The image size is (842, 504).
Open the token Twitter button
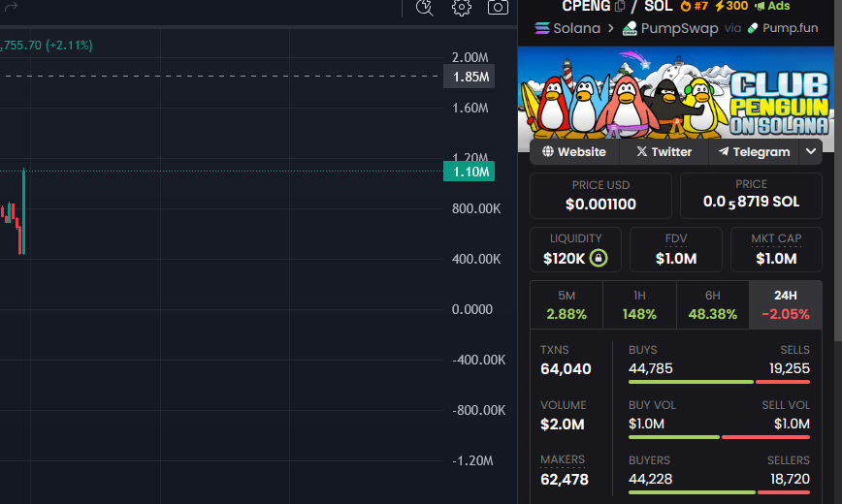[x=664, y=152]
